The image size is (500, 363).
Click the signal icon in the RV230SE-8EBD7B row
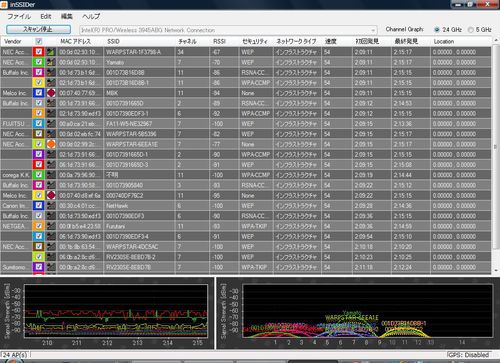coord(51,267)
